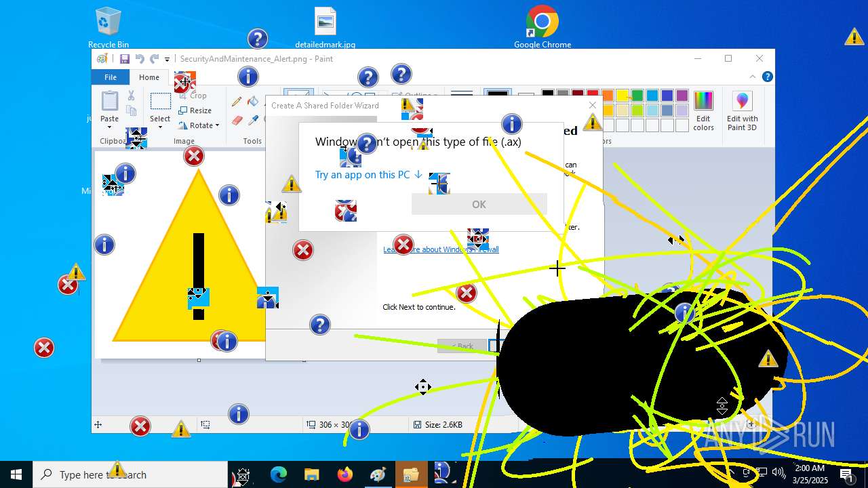Open Google Chrome desktop shortcut
This screenshot has height=488, width=868.
542,27
